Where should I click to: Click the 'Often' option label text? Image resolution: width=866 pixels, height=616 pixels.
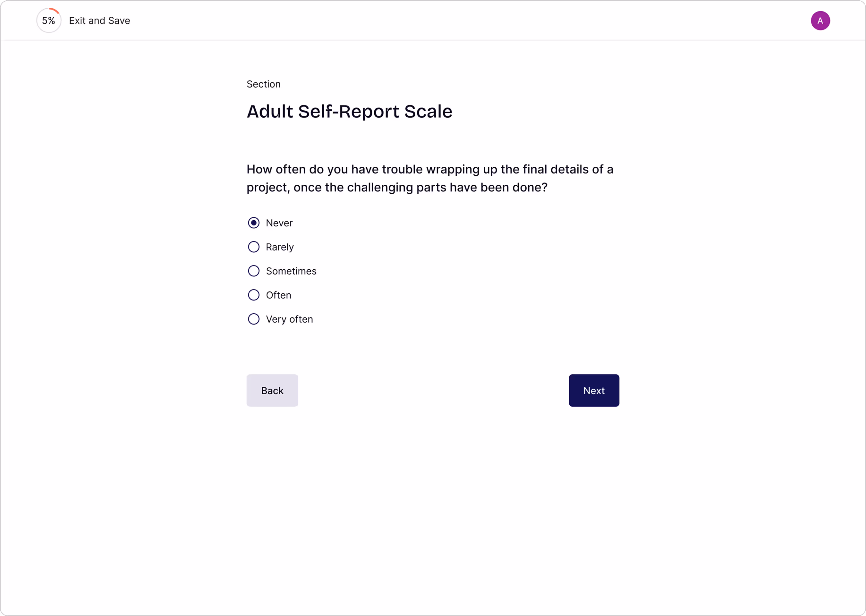[x=278, y=295]
